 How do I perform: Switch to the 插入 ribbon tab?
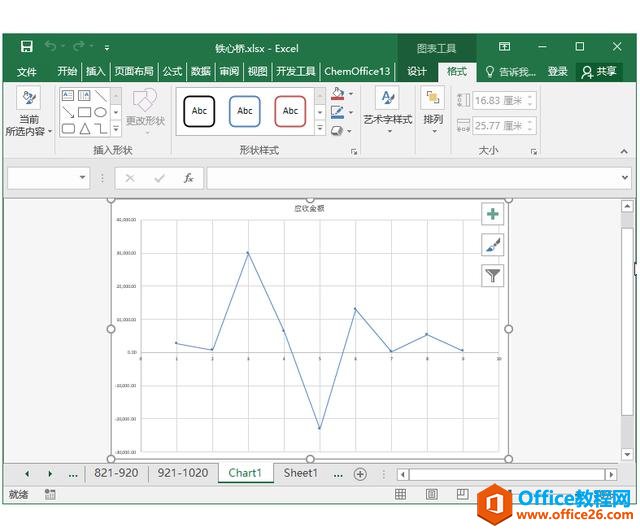point(96,71)
